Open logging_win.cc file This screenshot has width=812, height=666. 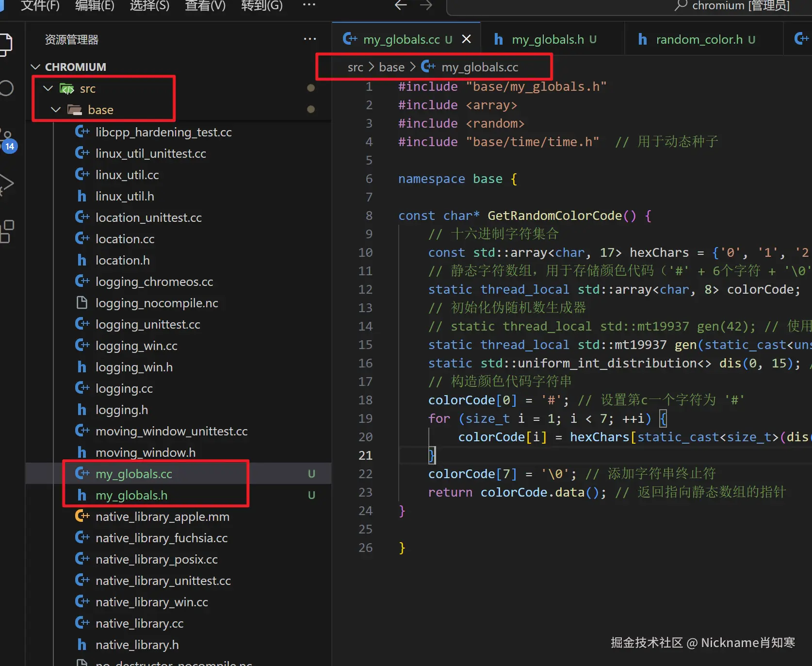[136, 346]
